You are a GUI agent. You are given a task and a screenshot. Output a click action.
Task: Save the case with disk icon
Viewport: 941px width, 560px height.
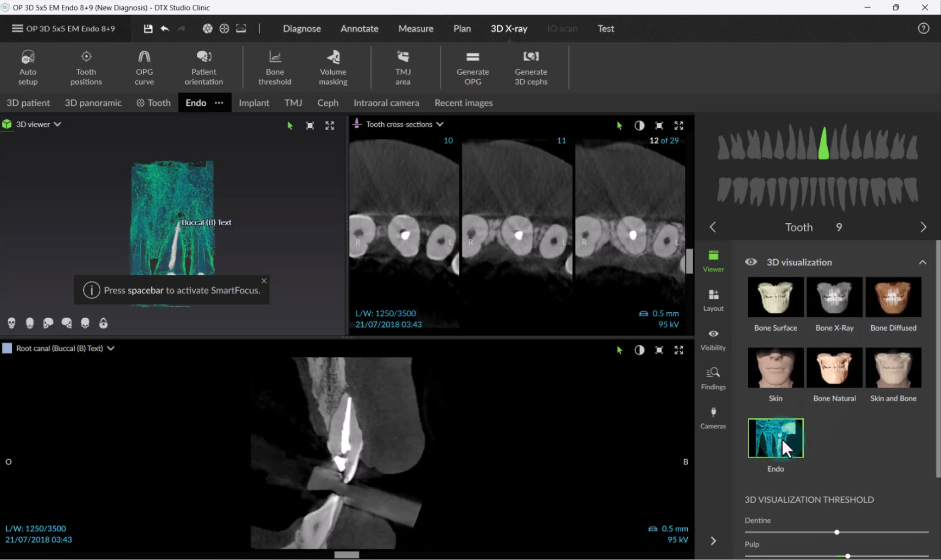tap(148, 28)
